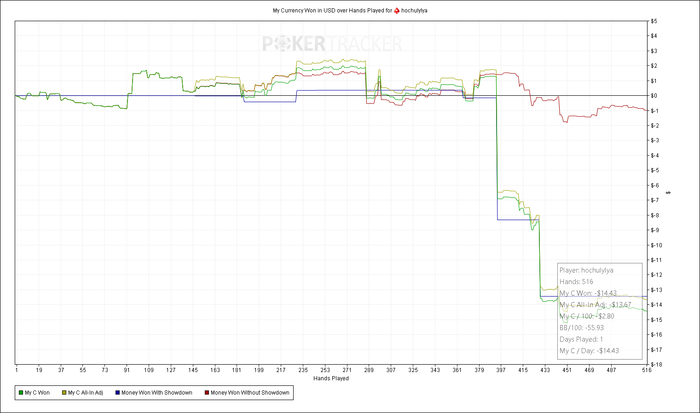700x413 pixels.
Task: Click the $2 label on the y-axis
Action: (654, 66)
